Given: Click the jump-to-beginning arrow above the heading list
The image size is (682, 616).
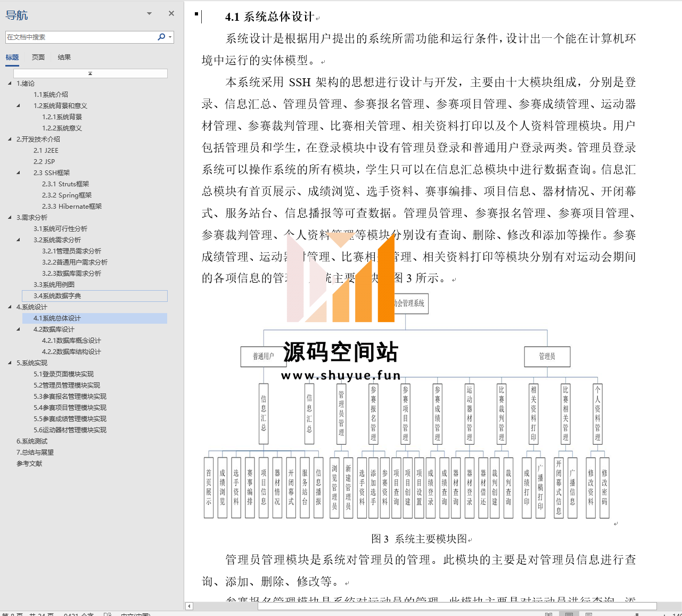Looking at the screenshot, I should (90, 73).
